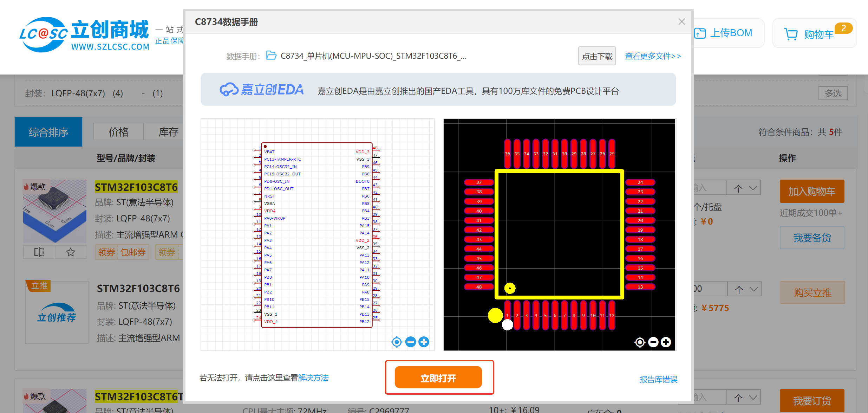
Task: Select the 综合排序 sorting tab
Action: click(x=48, y=131)
